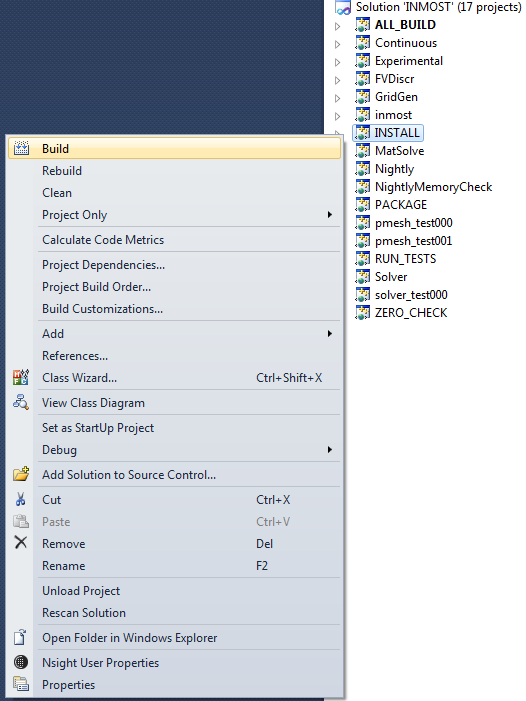
Task: Click the Class Wizard MFC icon
Action: 21,377
